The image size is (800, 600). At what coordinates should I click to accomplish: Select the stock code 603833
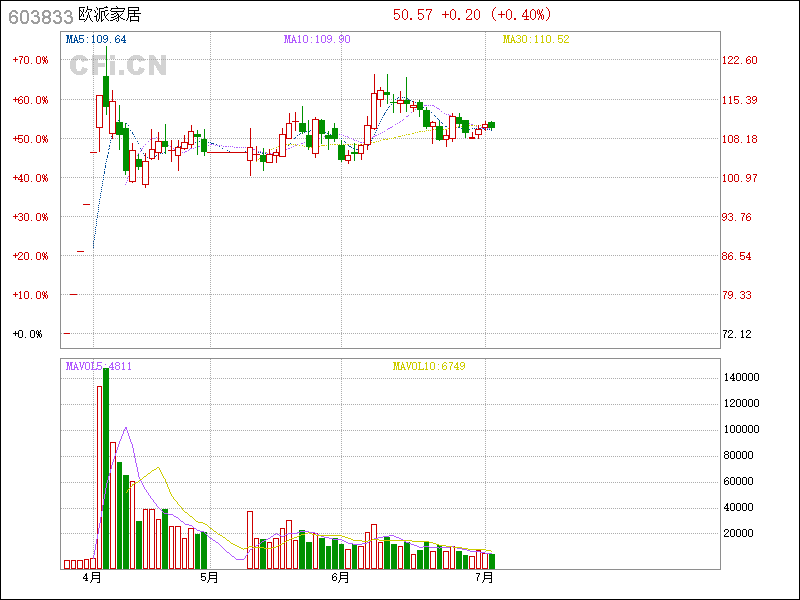38,16
